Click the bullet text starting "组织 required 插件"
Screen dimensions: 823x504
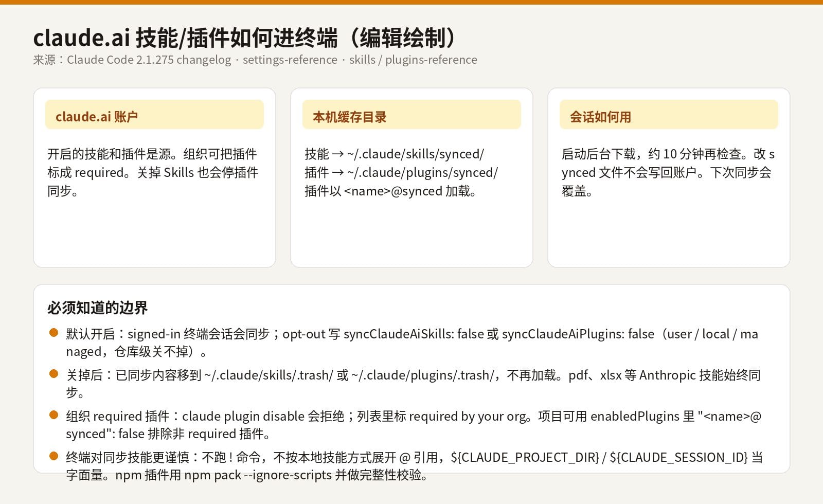coord(413,425)
